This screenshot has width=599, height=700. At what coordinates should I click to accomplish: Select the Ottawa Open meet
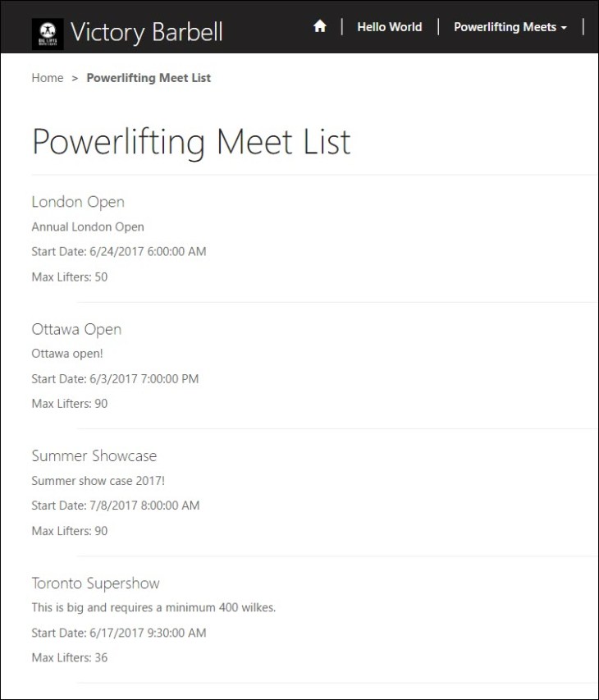coord(76,329)
